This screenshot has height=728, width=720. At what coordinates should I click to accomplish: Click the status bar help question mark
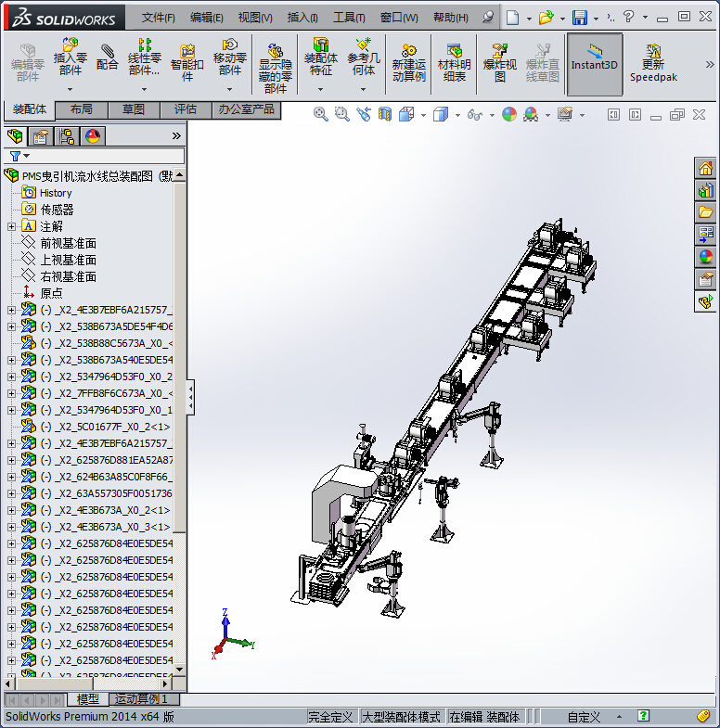(643, 716)
